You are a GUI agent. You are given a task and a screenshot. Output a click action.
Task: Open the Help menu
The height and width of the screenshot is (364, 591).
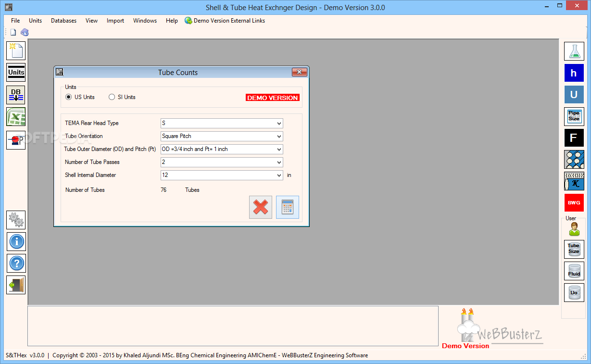click(x=172, y=21)
